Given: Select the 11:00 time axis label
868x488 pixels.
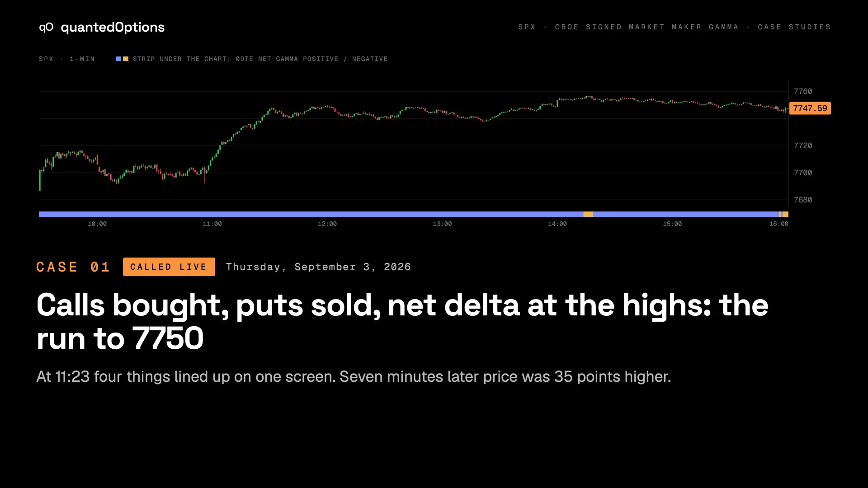Looking at the screenshot, I should point(212,224).
